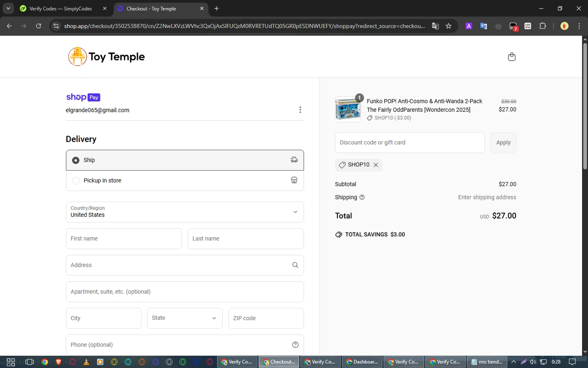Click the site information icon in address bar
Image resolution: width=588 pixels, height=368 pixels.
pos(56,26)
